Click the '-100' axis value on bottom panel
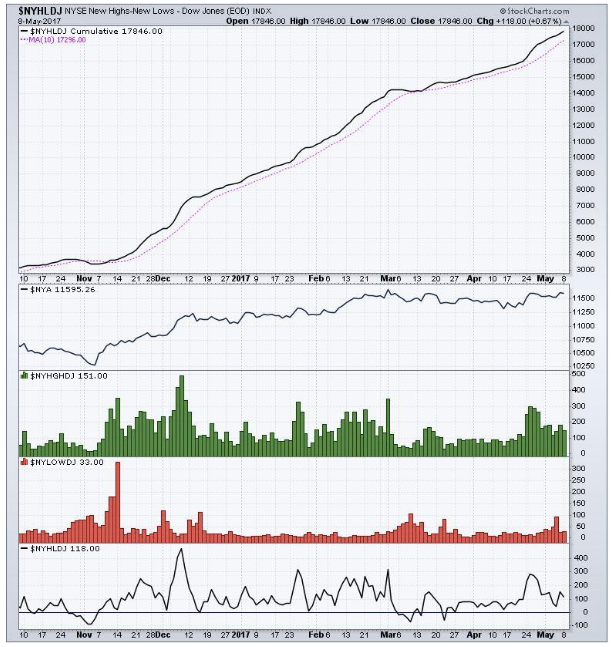612x647 pixels. [x=580, y=625]
